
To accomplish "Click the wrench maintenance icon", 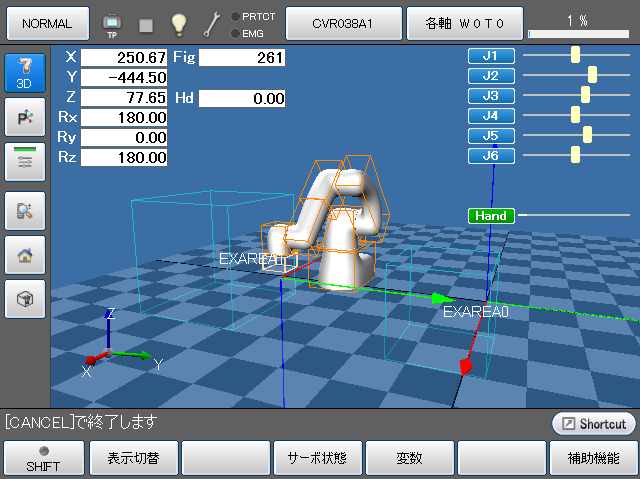I will (x=212, y=22).
